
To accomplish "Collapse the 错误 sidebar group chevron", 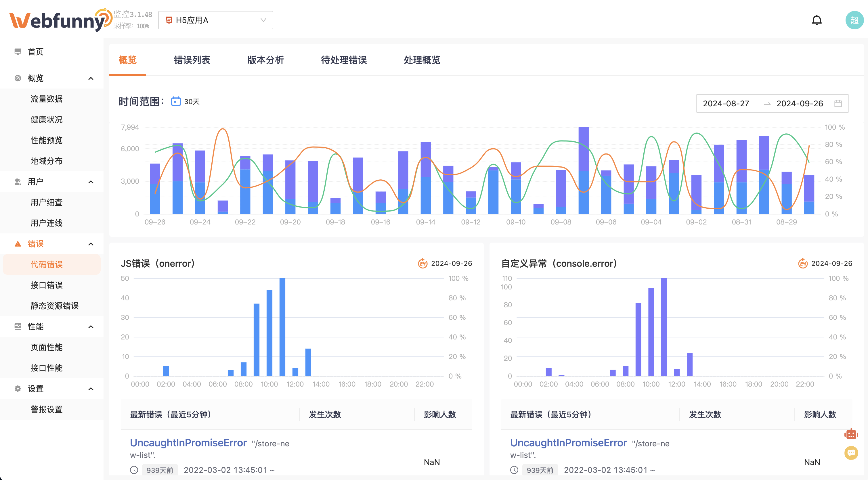I will point(91,244).
